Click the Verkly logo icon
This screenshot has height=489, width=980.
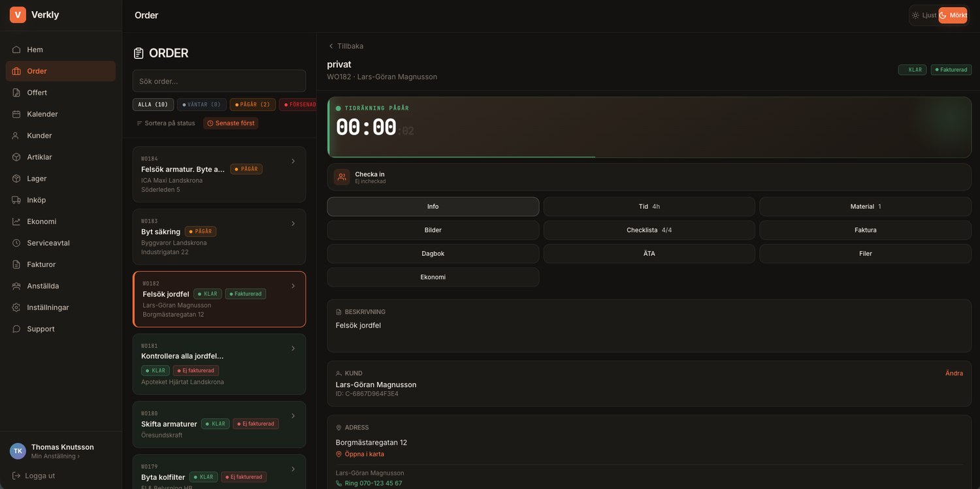(18, 14)
